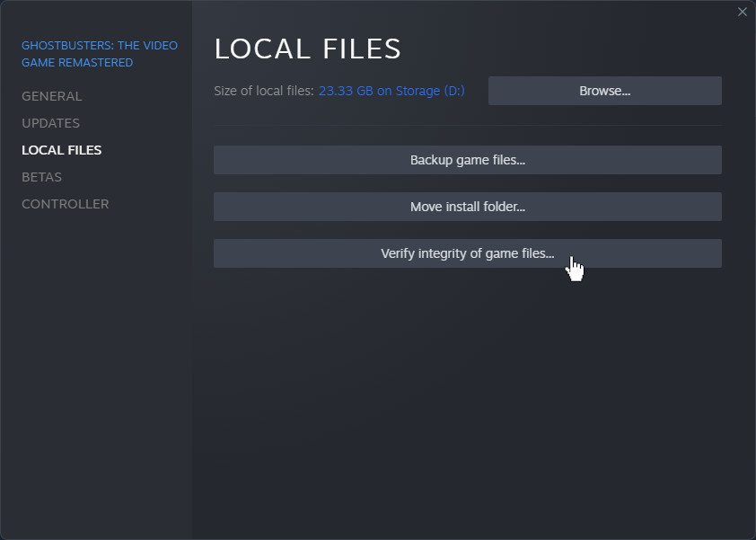Choose Move install folder...
Viewport: 756px width, 540px height.
pyautogui.click(x=468, y=207)
